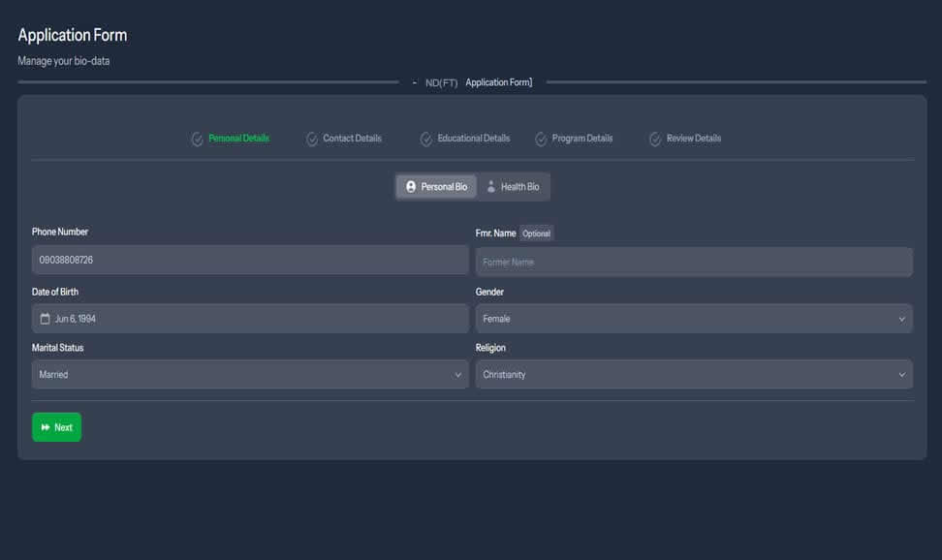Open the Religion dropdown showing Christianity
The image size is (942, 560).
click(693, 375)
